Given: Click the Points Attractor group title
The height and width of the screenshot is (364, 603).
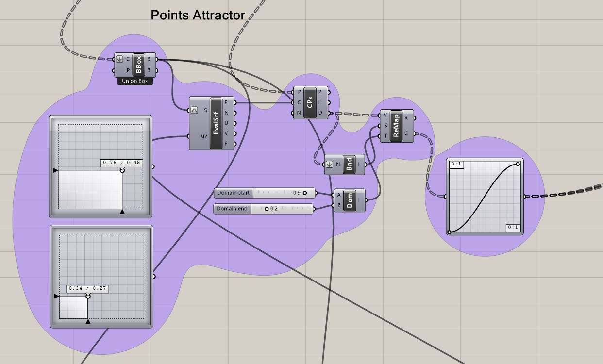Looking at the screenshot, I should (x=198, y=16).
